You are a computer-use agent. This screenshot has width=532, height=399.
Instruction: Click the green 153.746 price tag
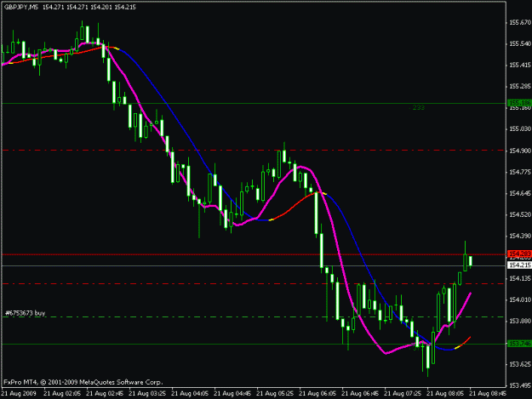point(519,344)
